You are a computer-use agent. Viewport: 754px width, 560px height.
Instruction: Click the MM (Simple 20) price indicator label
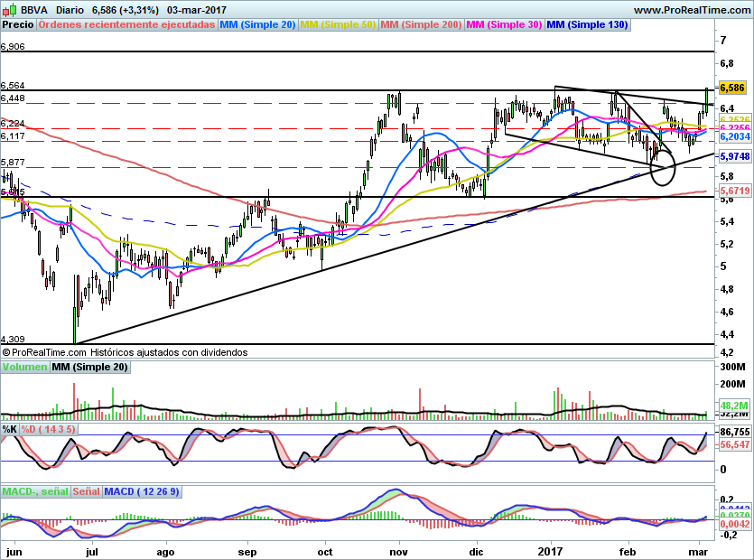(x=257, y=25)
